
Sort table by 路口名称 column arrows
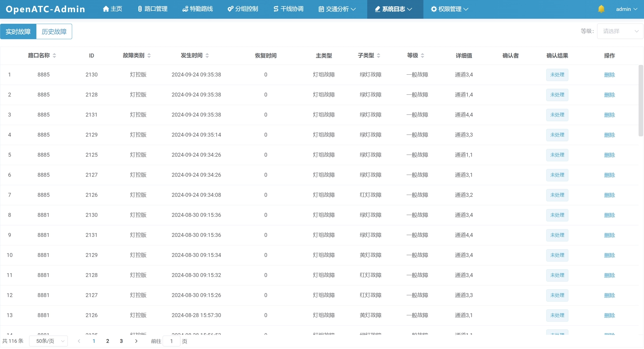coord(54,56)
